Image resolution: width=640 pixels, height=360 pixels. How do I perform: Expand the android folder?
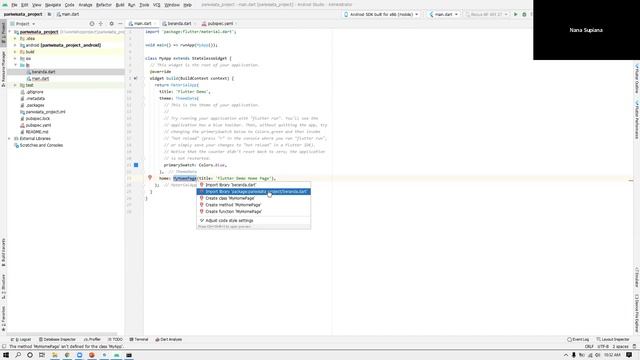pos(16,45)
